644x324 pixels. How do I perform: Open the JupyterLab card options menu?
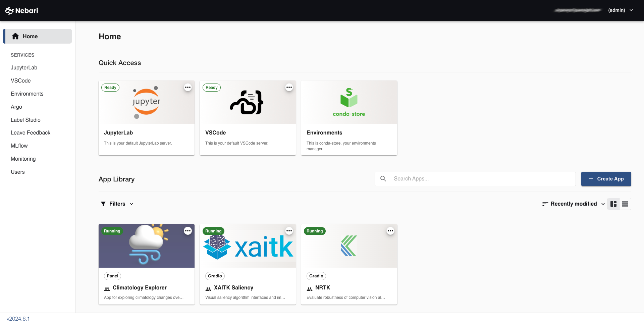click(x=188, y=87)
